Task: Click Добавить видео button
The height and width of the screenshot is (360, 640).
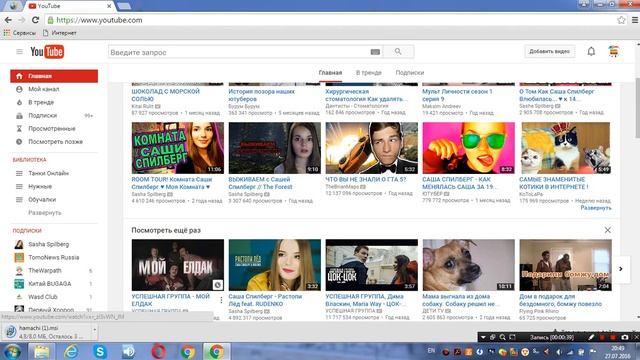Action: click(x=549, y=51)
